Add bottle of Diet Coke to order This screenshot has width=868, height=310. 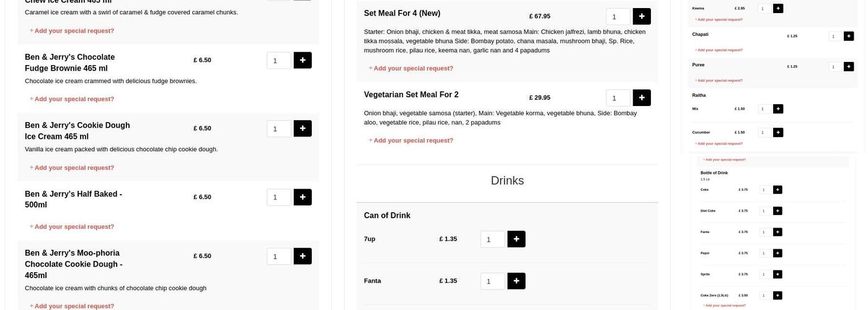(x=777, y=211)
